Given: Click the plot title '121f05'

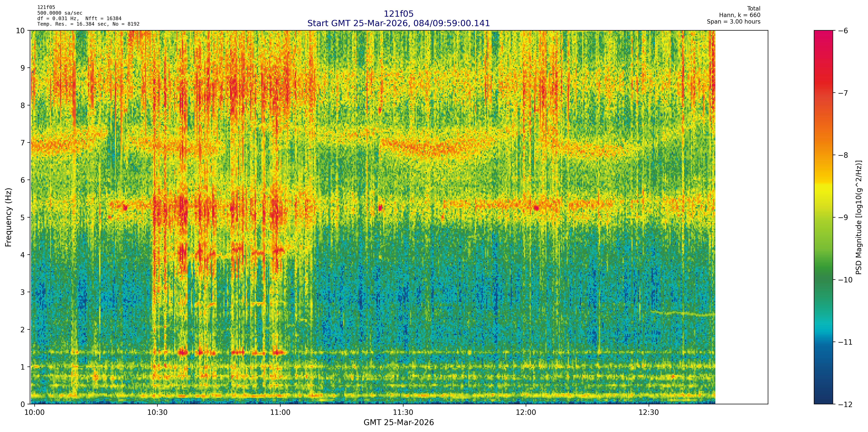Looking at the screenshot, I should (398, 14).
